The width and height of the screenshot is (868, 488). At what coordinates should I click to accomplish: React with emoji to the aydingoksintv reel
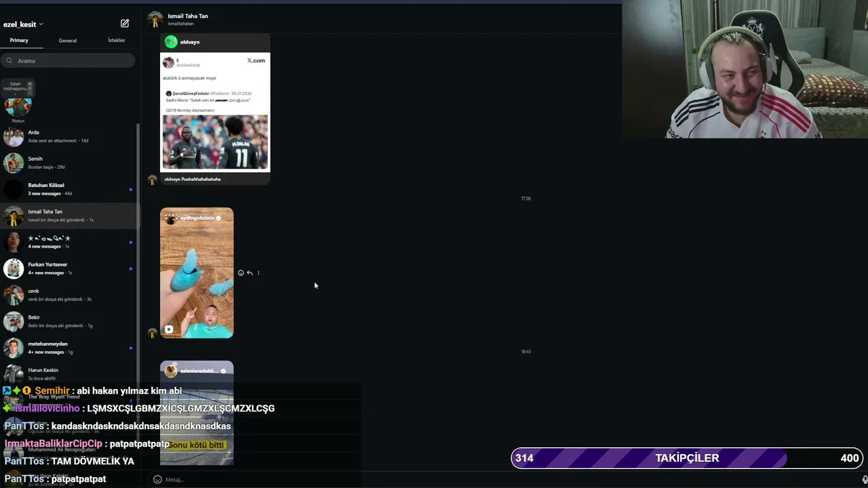241,273
